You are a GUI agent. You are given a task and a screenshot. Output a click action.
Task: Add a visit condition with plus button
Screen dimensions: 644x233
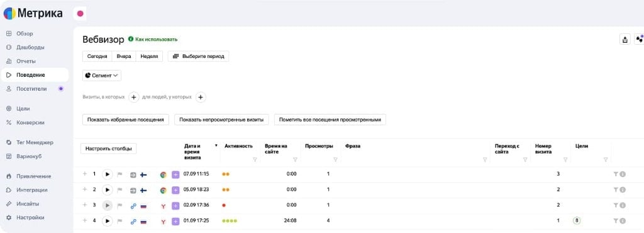click(x=133, y=98)
